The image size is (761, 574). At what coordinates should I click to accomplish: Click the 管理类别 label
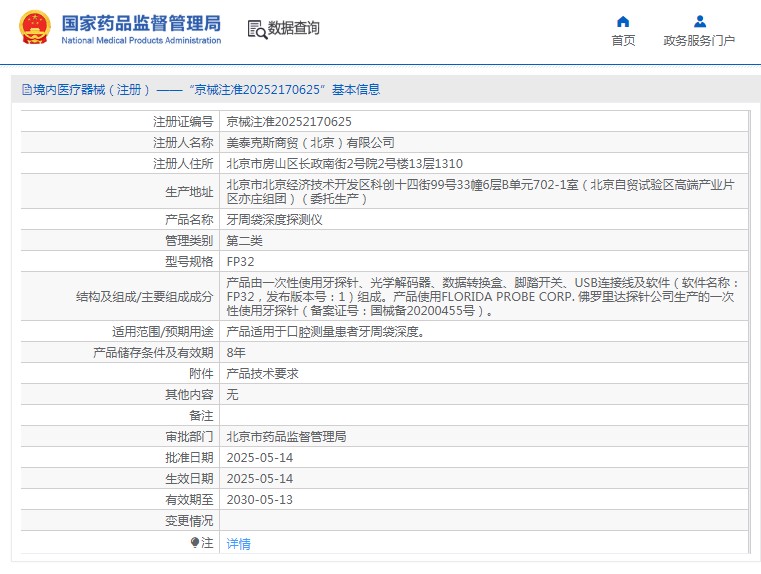click(189, 240)
